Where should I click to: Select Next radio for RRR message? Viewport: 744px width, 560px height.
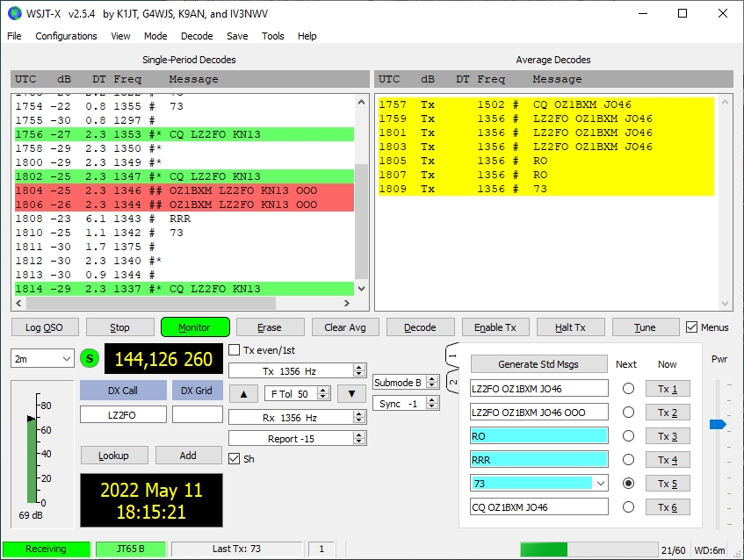[628, 459]
